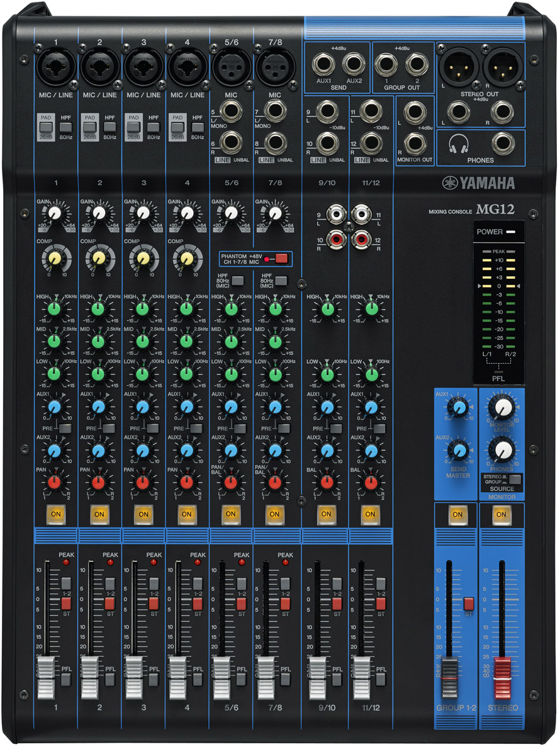Click the channel 2 AUX1 send knob
The height and width of the screenshot is (749, 560).
98,407
